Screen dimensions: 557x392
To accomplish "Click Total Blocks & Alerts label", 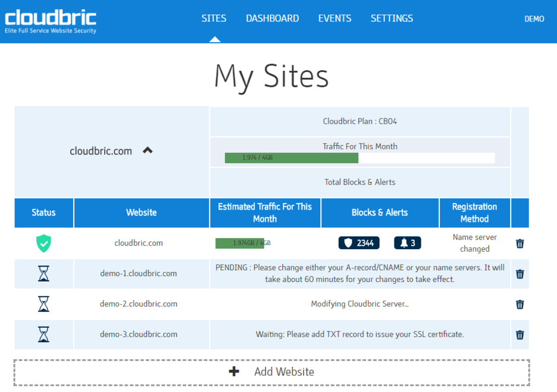I will coord(360,182).
